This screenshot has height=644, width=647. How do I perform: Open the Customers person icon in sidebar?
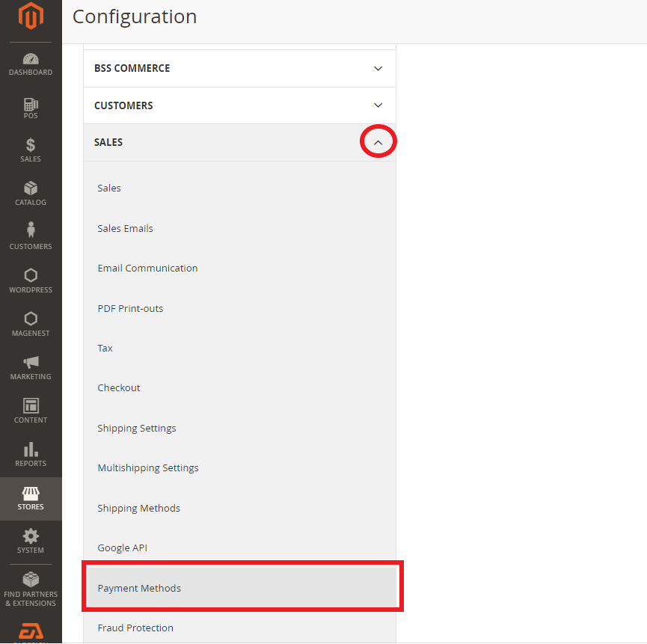tap(31, 230)
